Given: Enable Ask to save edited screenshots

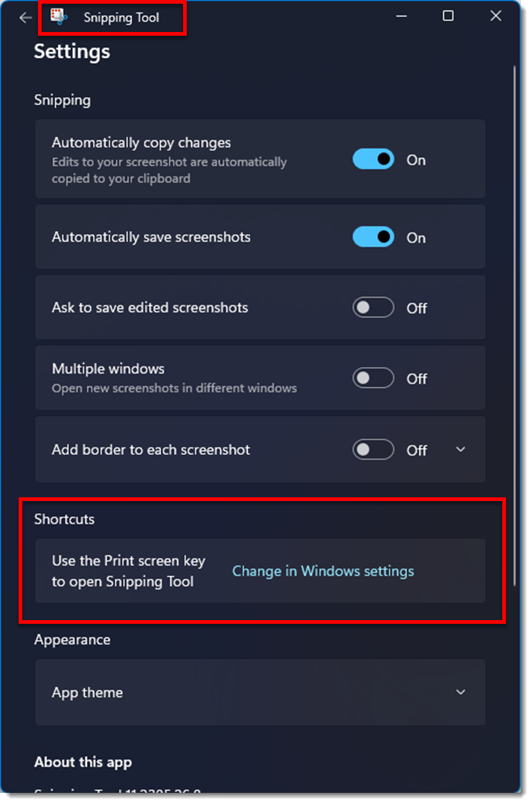Looking at the screenshot, I should pos(373,307).
